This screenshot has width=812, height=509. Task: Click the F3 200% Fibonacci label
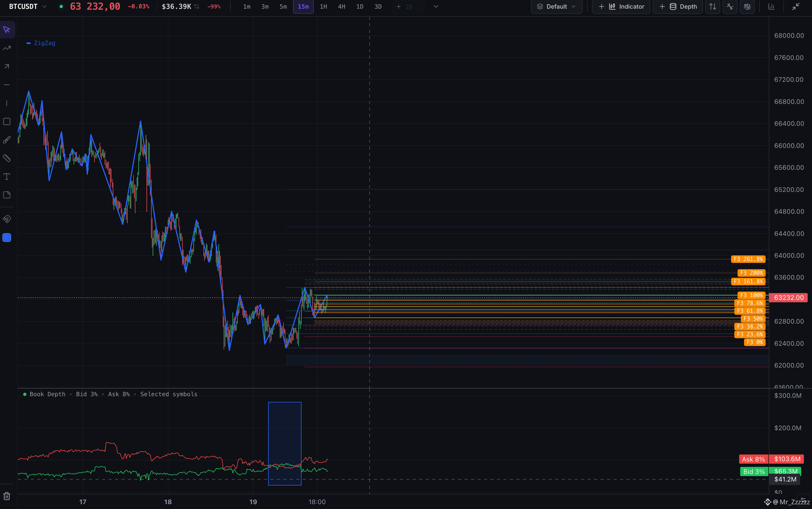point(751,273)
